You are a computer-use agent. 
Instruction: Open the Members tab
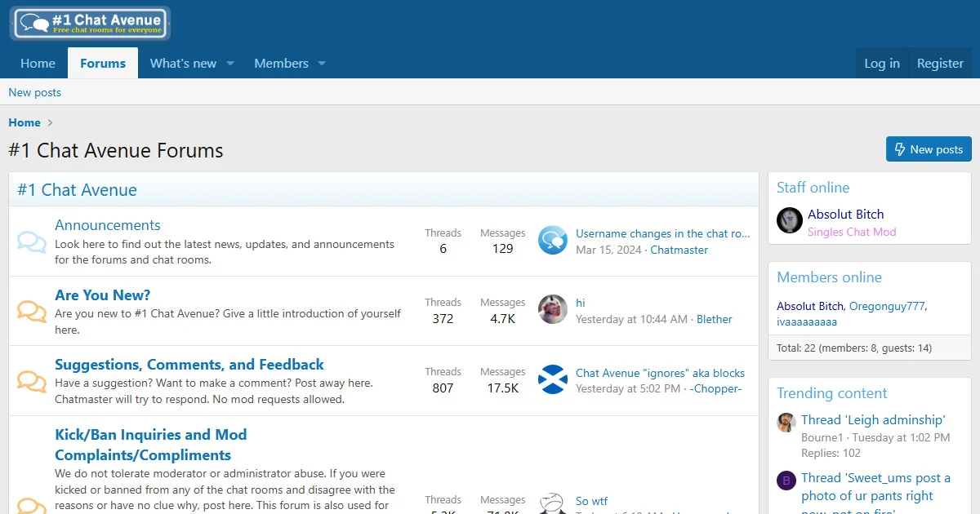(x=281, y=64)
